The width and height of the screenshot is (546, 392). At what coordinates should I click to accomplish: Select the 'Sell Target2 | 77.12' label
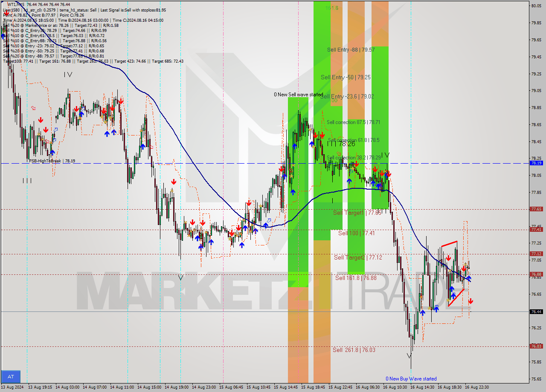coord(358,258)
